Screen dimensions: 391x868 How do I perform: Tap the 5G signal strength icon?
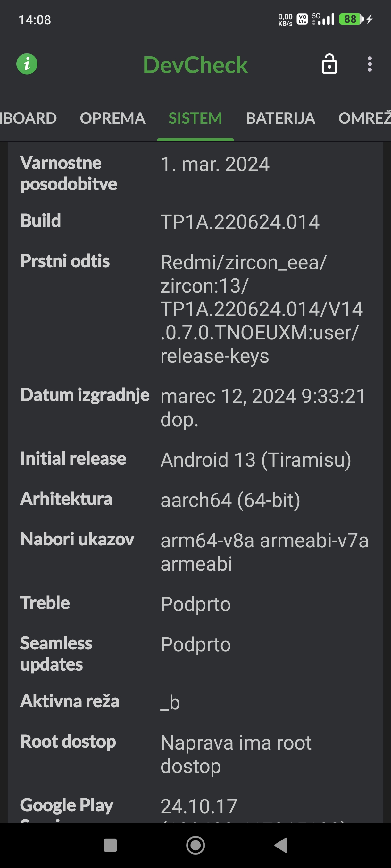click(x=323, y=19)
